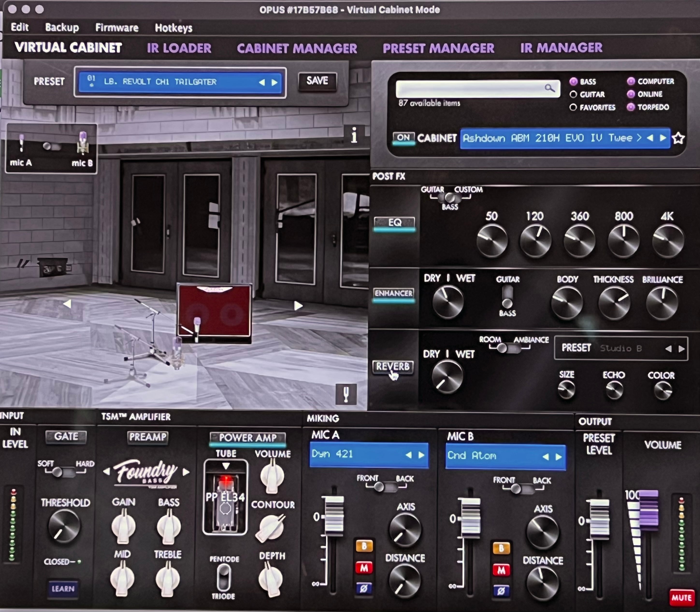Click the gate THRESHOLD knob
The width and height of the screenshot is (700, 612).
pyautogui.click(x=64, y=526)
